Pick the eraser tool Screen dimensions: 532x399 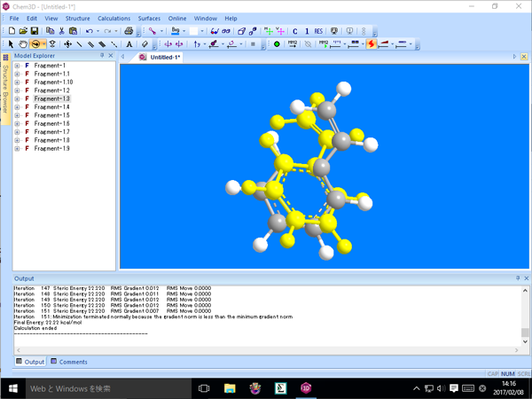145,43
